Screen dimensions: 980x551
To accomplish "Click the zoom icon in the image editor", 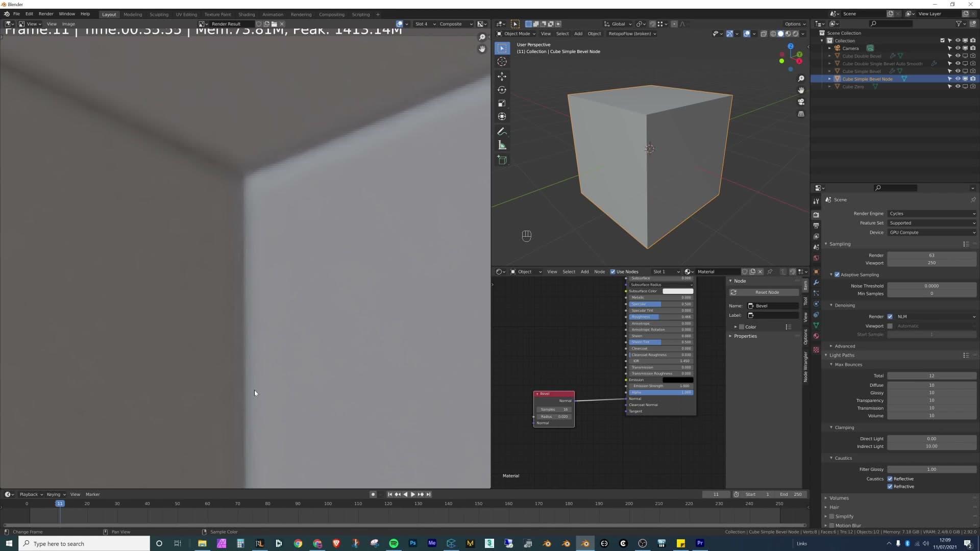I will click(x=482, y=37).
